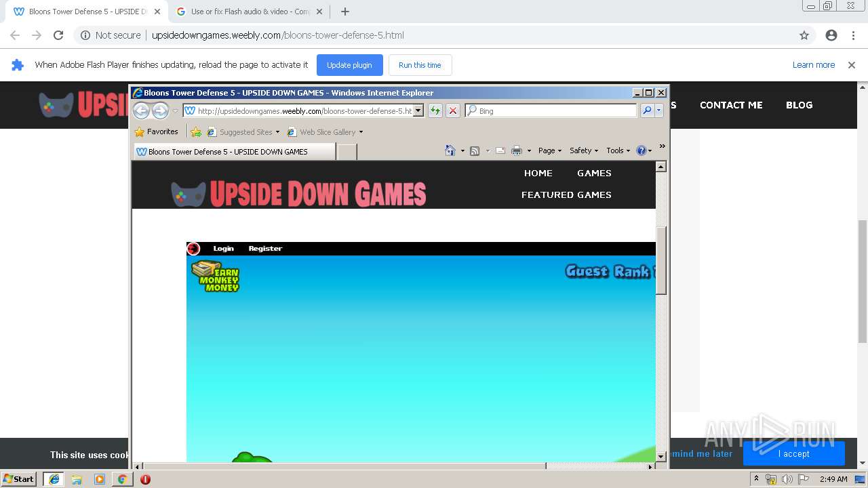The image size is (868, 488).
Task: Click the red round game logo icon
Action: [x=194, y=249]
